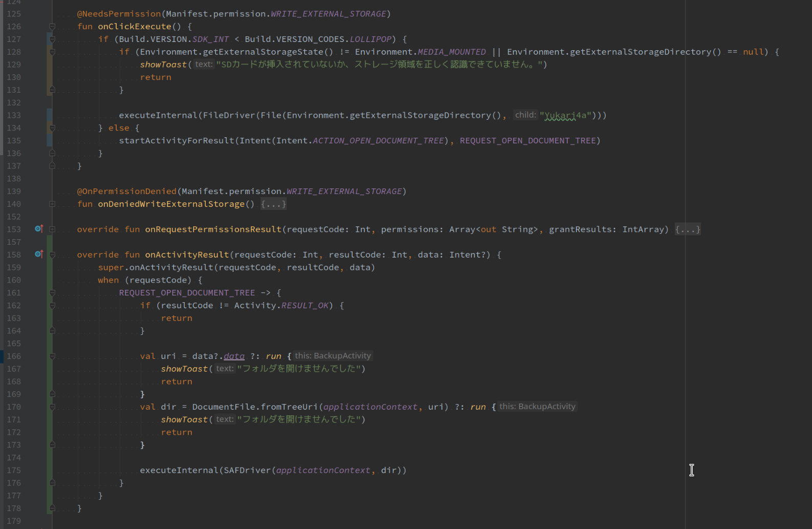Click folded {...} placeholder after onDeniedWriteExternalStorage()
812x529 pixels.
tap(273, 204)
